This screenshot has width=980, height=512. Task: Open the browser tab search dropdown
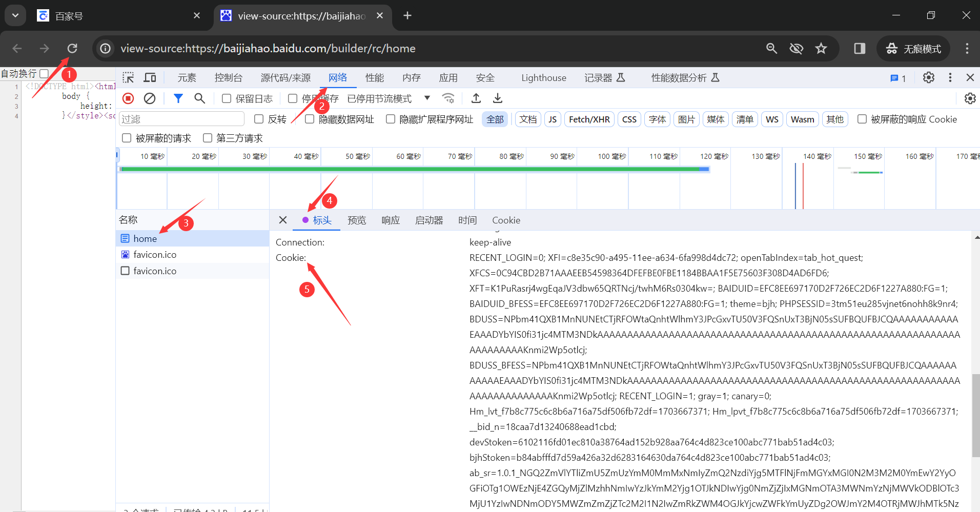tap(15, 15)
